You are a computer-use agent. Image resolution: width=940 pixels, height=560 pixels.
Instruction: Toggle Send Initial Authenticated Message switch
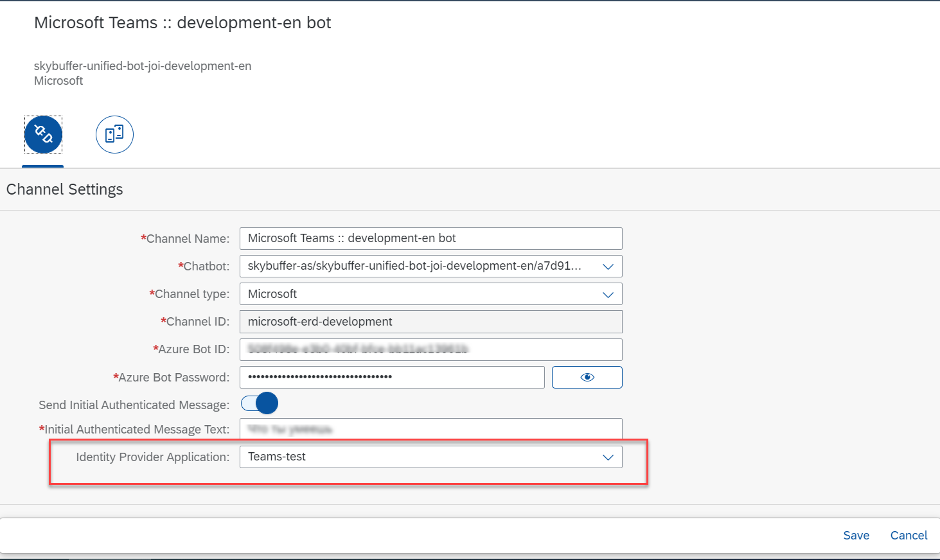point(260,403)
